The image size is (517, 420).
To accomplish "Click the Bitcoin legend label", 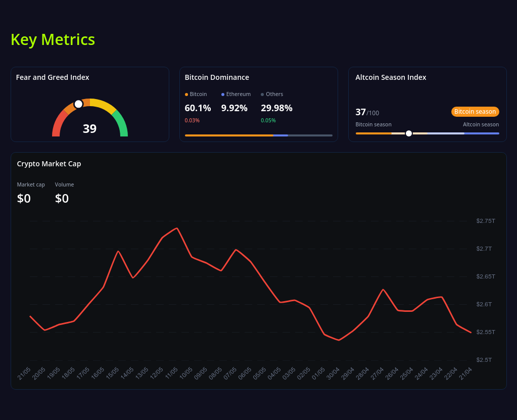I will point(198,95).
